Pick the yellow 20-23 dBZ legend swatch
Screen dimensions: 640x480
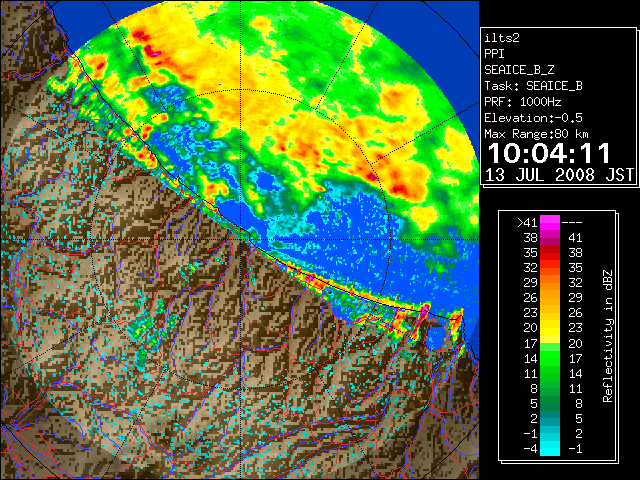(x=550, y=328)
